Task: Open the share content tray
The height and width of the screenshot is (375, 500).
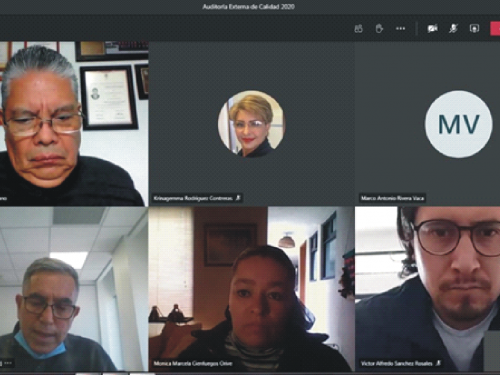Action: pos(474,29)
